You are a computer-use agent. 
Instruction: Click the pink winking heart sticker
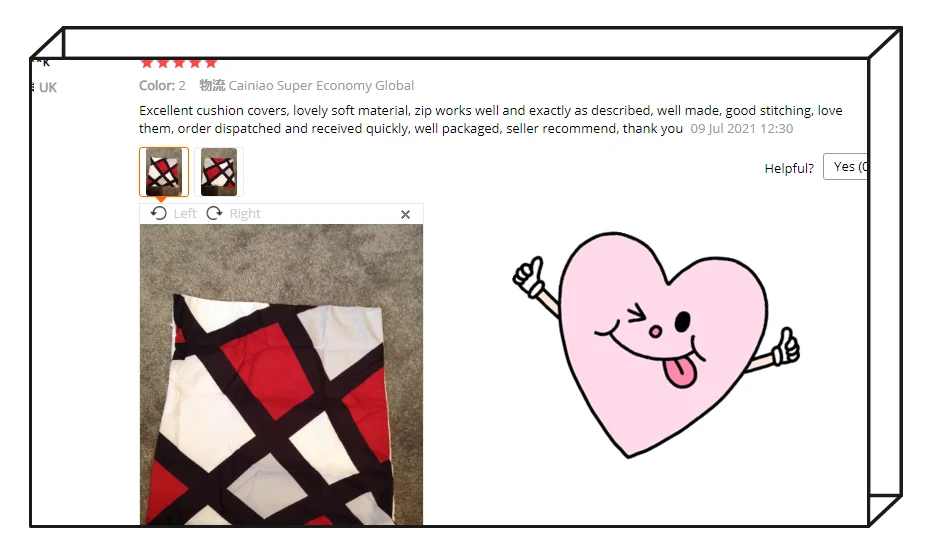[x=656, y=344]
